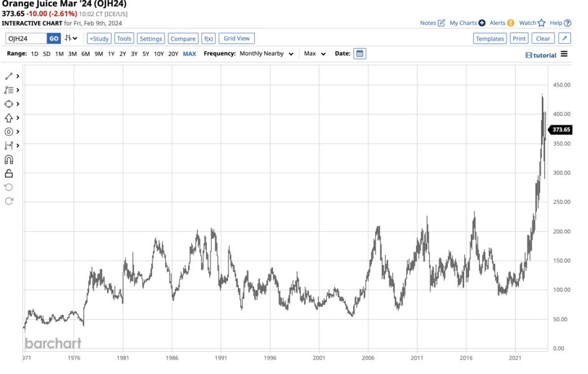
Task: Open the date calendar picker
Action: pos(359,54)
